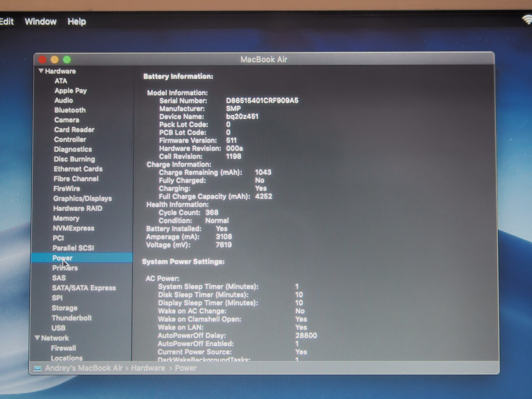Image resolution: width=532 pixels, height=399 pixels.
Task: Click Power in the path bar
Action: pyautogui.click(x=186, y=368)
